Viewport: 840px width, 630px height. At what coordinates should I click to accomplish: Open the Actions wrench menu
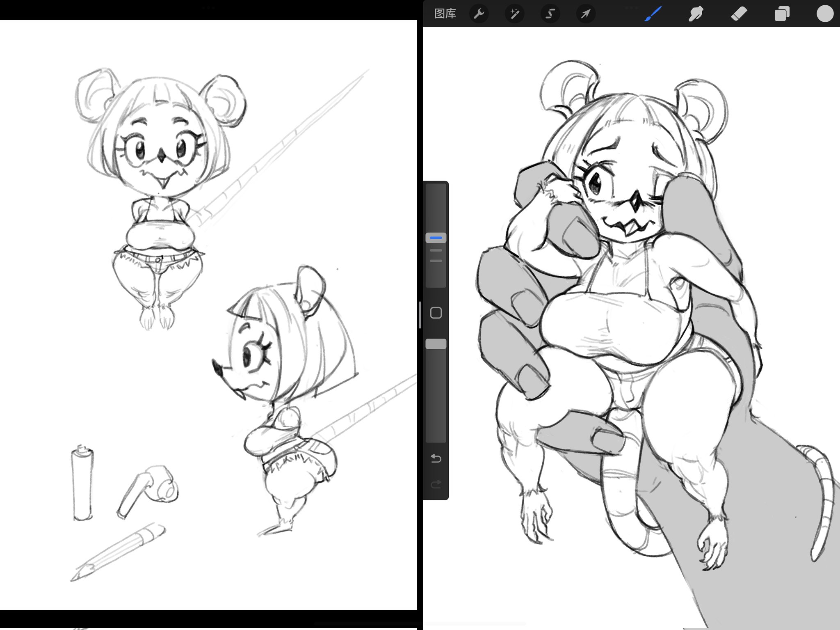pos(479,14)
